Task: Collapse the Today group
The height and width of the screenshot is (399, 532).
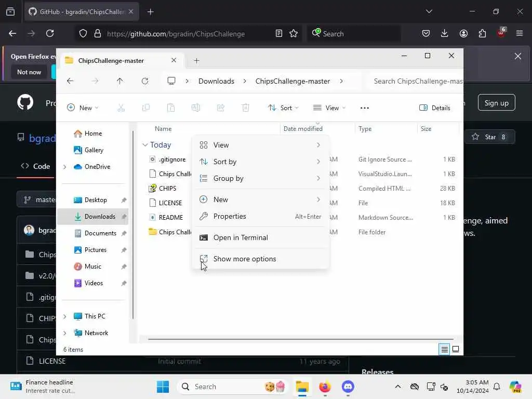Action: [x=145, y=145]
